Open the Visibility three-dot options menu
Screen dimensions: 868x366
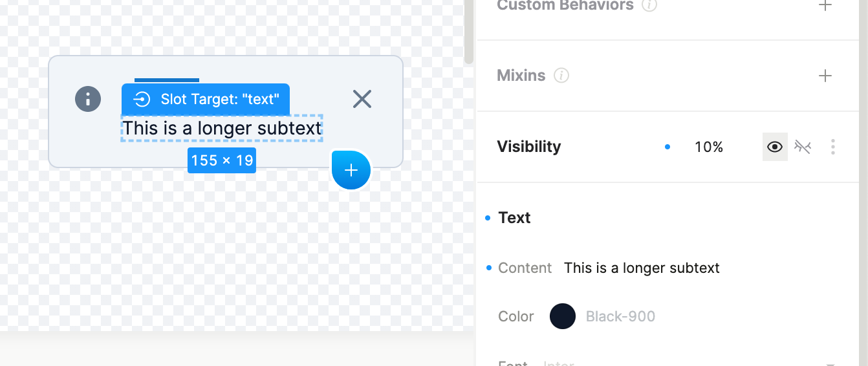point(833,147)
